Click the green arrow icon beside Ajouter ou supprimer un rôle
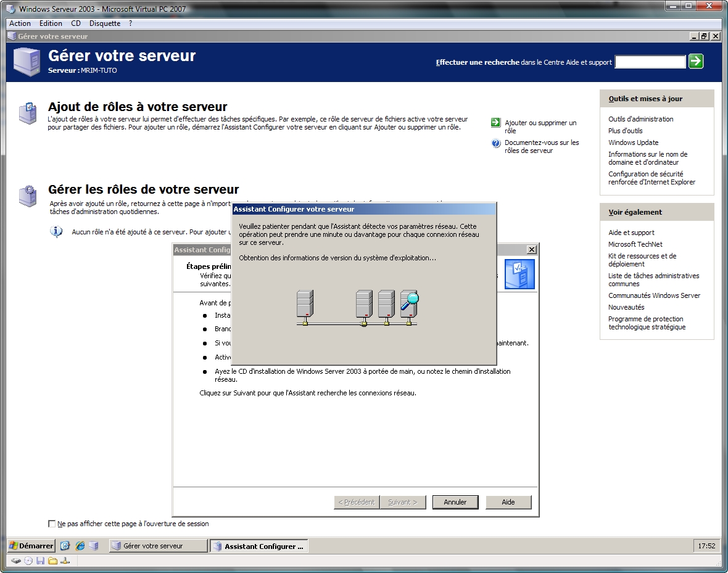Image resolution: width=728 pixels, height=573 pixels. 495,123
